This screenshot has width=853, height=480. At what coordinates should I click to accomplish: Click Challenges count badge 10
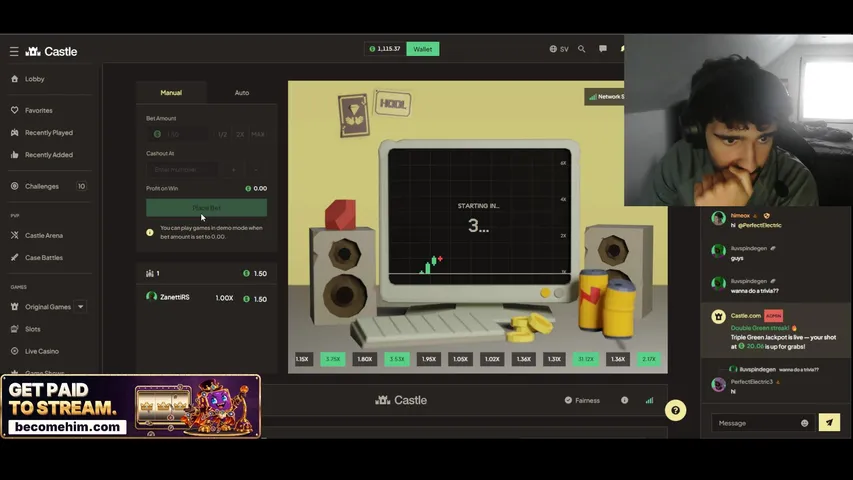pyautogui.click(x=81, y=186)
